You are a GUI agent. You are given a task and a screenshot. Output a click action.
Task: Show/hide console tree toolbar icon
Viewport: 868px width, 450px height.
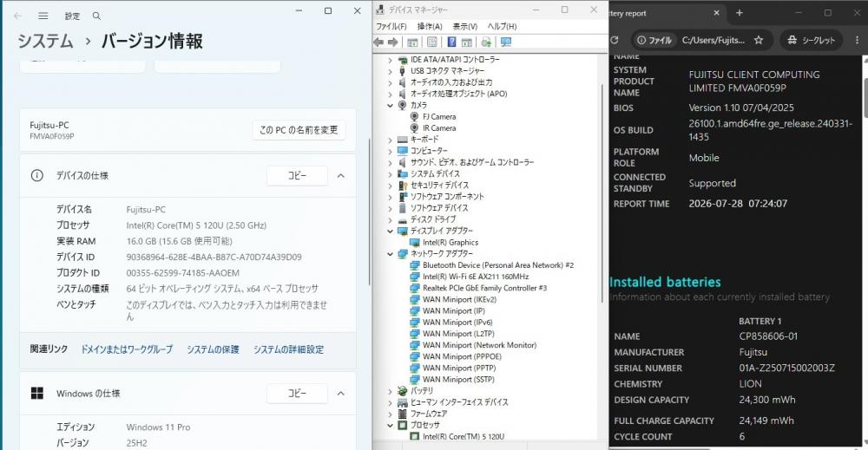[x=412, y=42]
